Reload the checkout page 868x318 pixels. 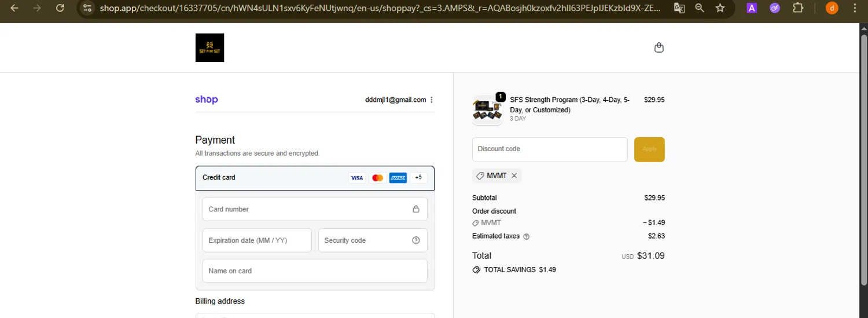coord(60,8)
